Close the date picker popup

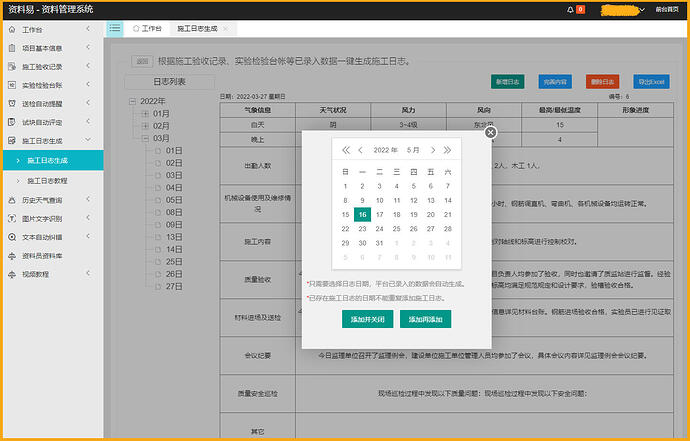(x=490, y=132)
